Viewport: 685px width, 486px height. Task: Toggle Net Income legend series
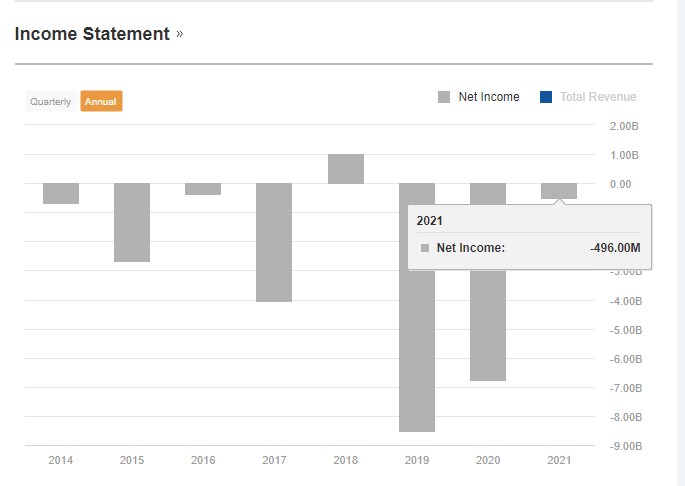click(x=488, y=97)
